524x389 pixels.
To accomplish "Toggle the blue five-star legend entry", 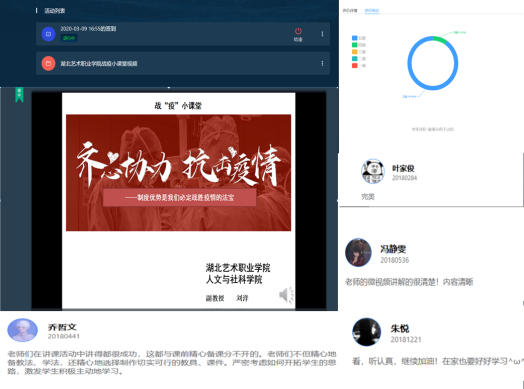I will [x=359, y=38].
